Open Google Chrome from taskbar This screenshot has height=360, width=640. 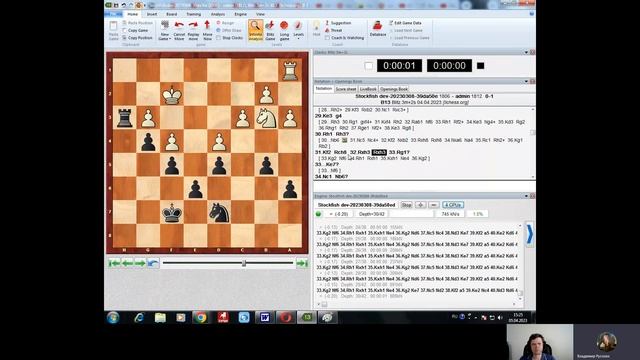point(200,317)
